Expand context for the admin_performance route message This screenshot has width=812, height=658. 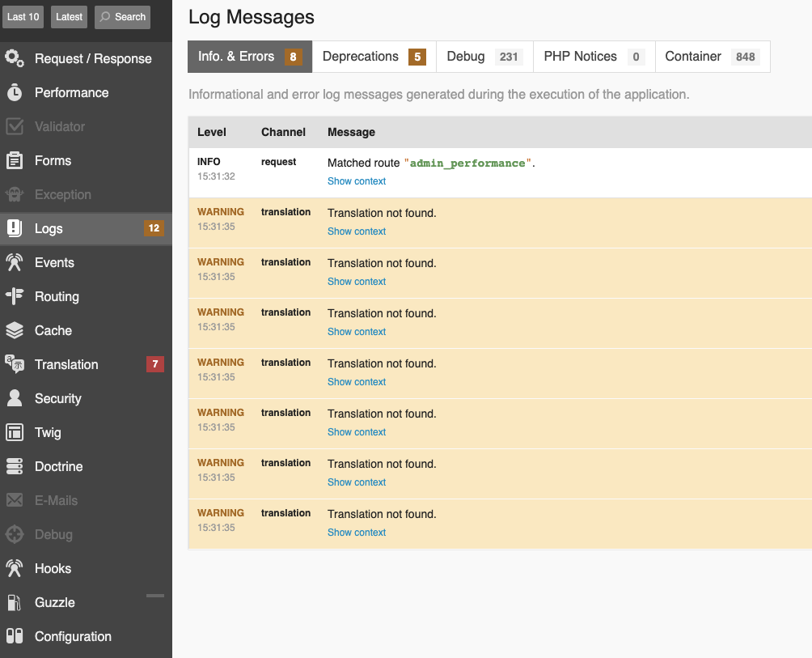[357, 181]
